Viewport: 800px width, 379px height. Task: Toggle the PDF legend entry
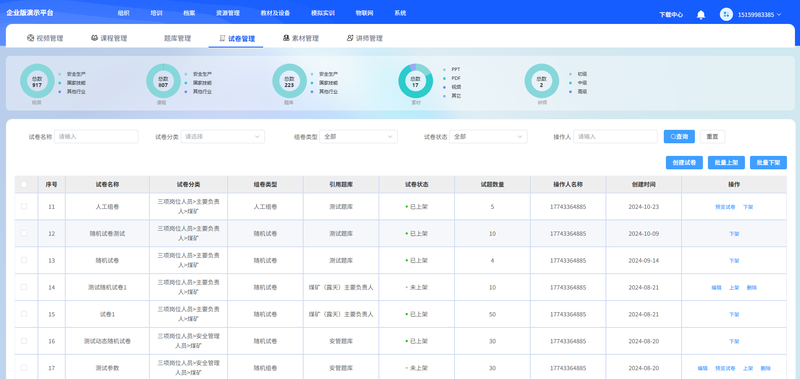(452, 78)
